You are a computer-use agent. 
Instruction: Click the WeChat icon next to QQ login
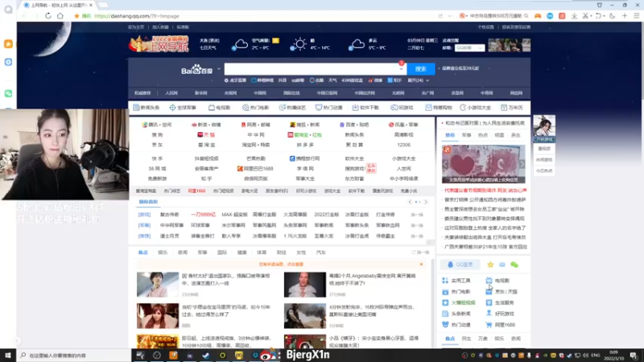pyautogui.click(x=514, y=265)
